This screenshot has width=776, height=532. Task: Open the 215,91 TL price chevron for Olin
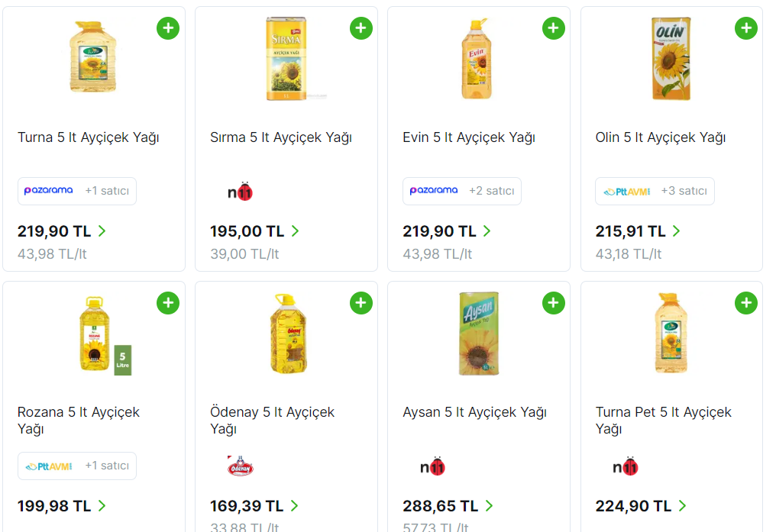677,231
